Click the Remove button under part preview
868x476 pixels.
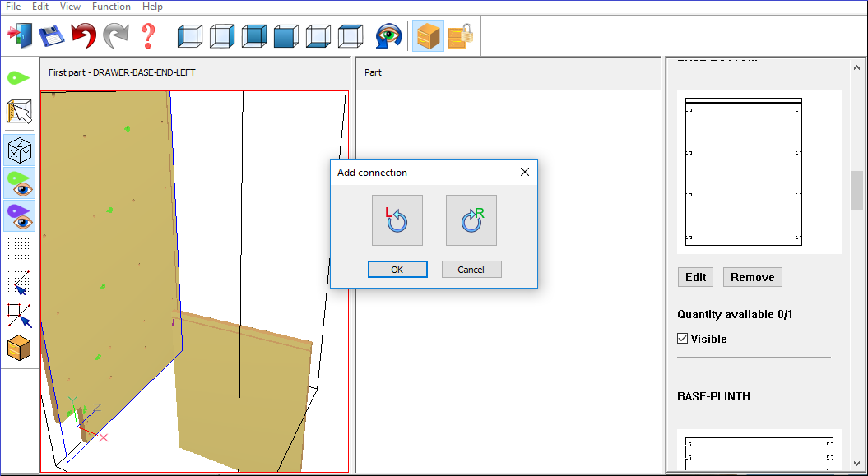point(752,277)
